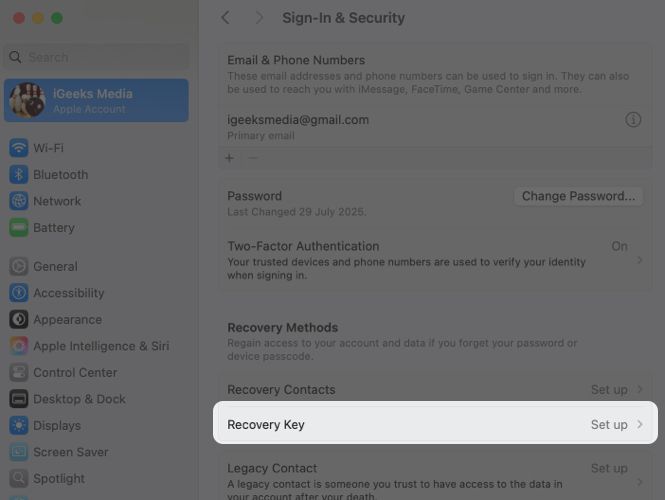Viewport: 665px width, 500px height.
Task: Click the Two-Factor Authentication title
Action: [x=303, y=246]
